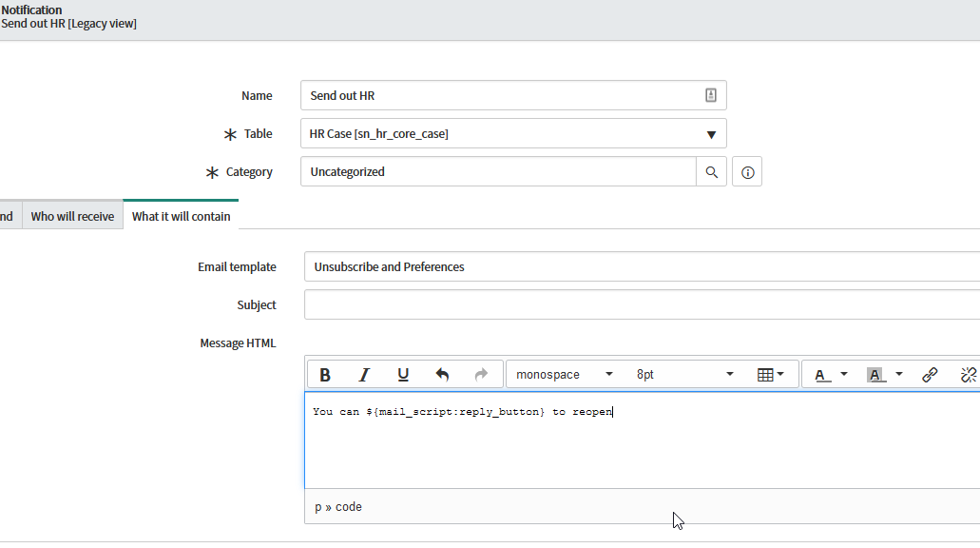Click the Category info preview icon

[747, 172]
